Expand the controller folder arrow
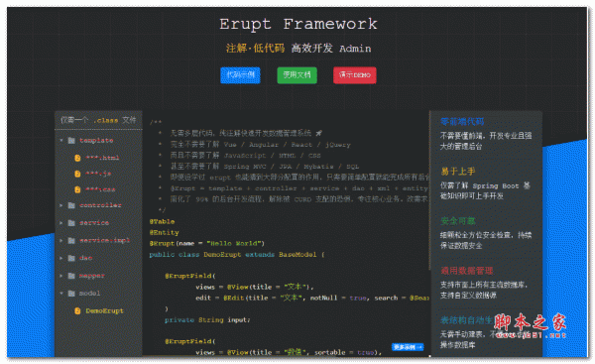This screenshot has width=595, height=364. [61, 205]
